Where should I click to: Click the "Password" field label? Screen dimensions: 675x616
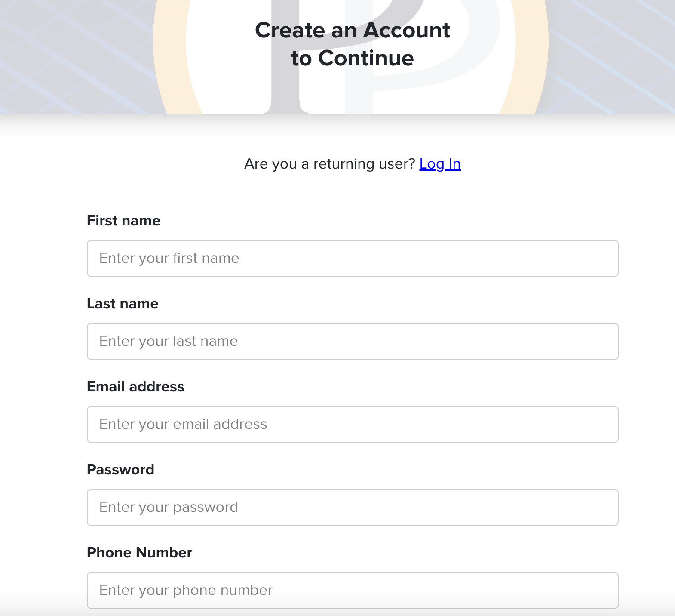coord(120,470)
